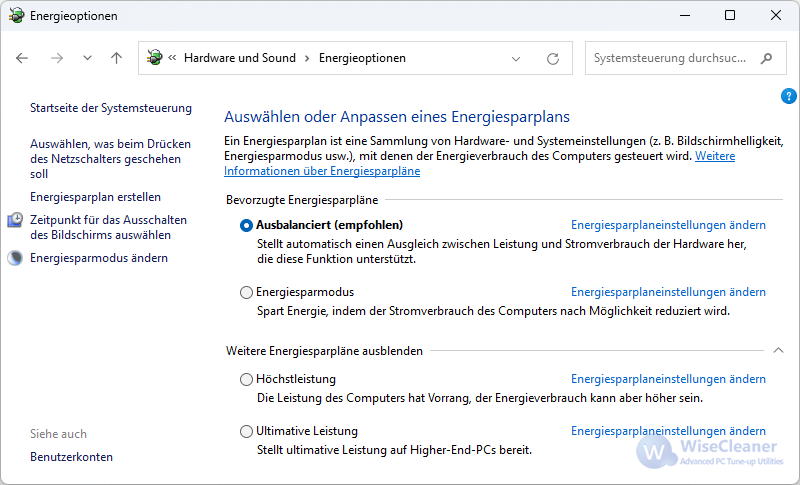Screen dimensions: 800x485
Task: Click the Siehe auch label
Action: tap(58, 434)
